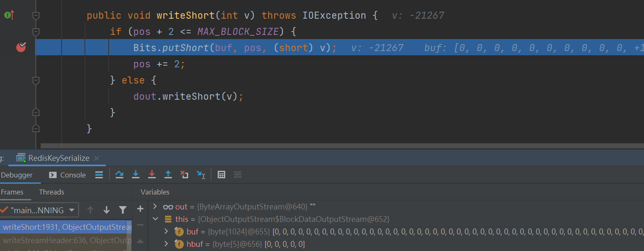Screen dimensions: 644x251
Task: Collapse the this variable node
Action: [x=155, y=219]
